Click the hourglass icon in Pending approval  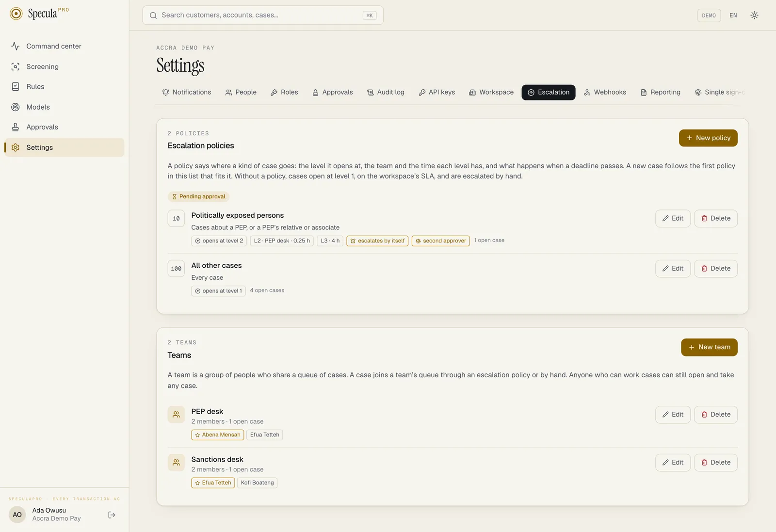(x=175, y=197)
